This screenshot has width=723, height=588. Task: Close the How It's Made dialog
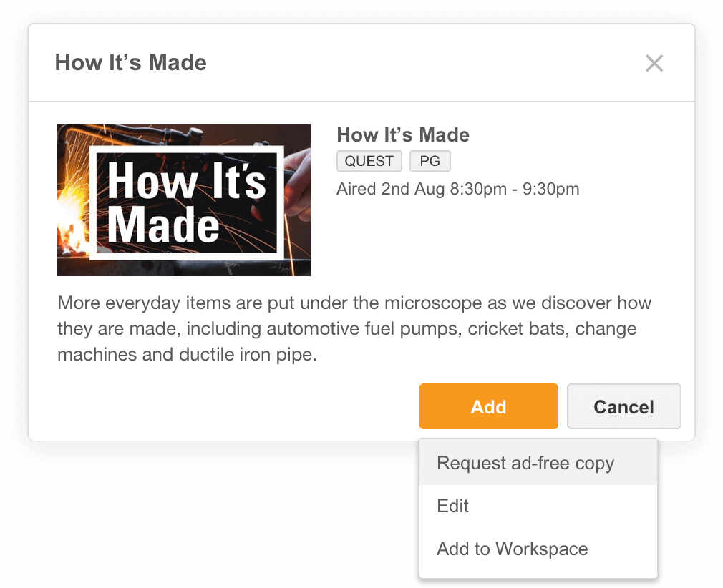tap(654, 63)
